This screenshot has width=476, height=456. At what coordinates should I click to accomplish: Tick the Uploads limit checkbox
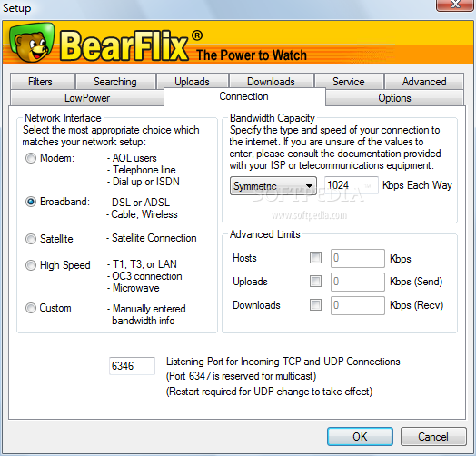click(315, 281)
